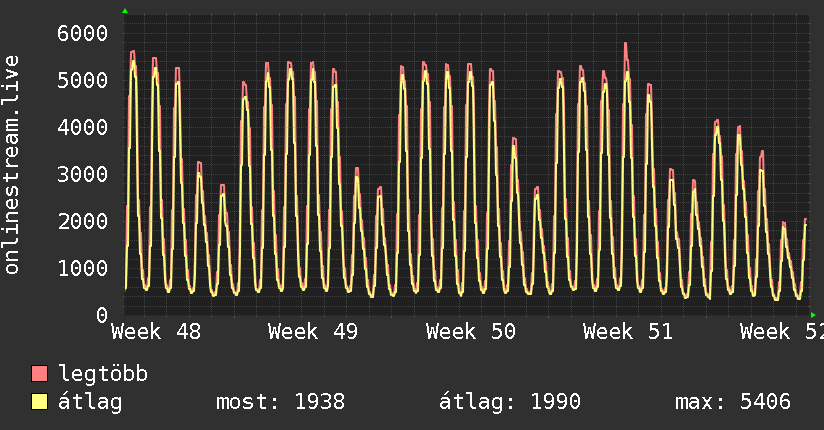Click the 5000 y-axis value
Viewport: 824px width, 430px height.
(83, 80)
